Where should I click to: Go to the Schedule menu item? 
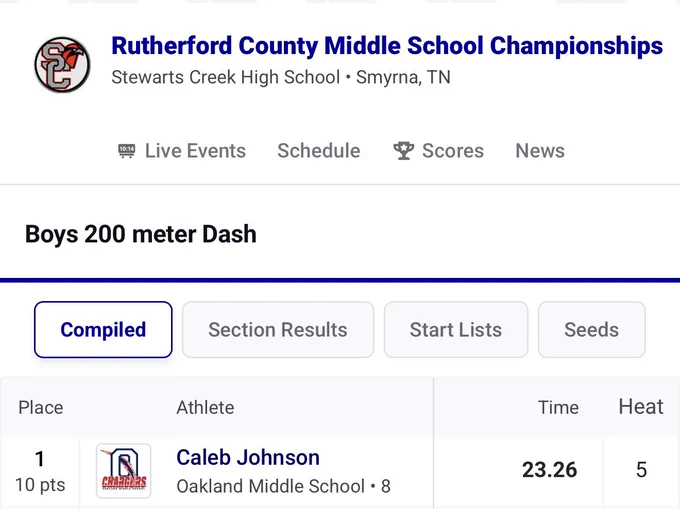pos(319,151)
